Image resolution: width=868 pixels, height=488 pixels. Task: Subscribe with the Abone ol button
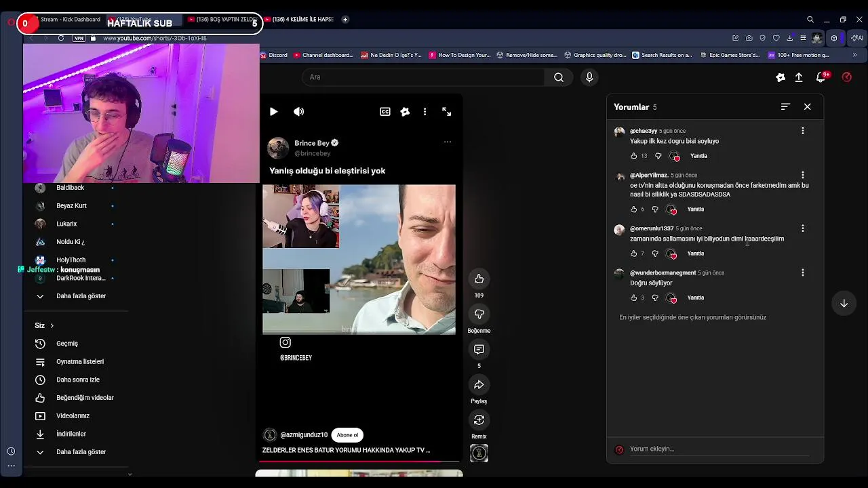pos(347,435)
